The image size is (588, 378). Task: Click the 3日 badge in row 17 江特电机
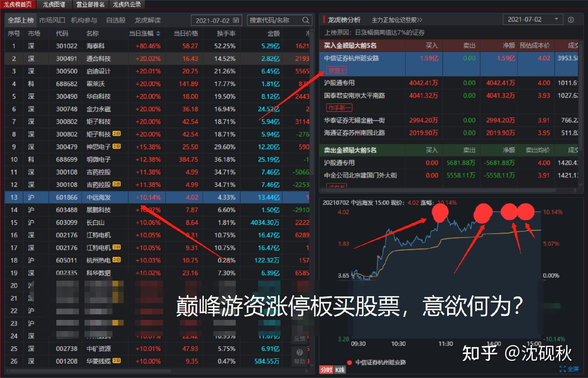pyautogui.click(x=116, y=247)
